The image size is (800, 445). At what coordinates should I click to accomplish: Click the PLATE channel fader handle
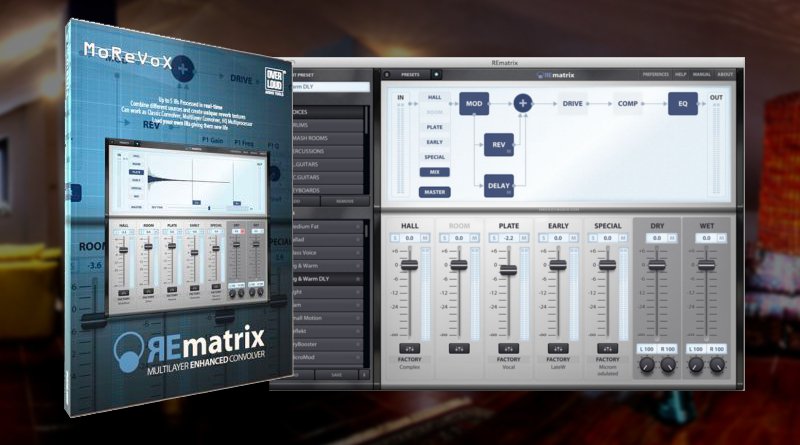[x=508, y=270]
